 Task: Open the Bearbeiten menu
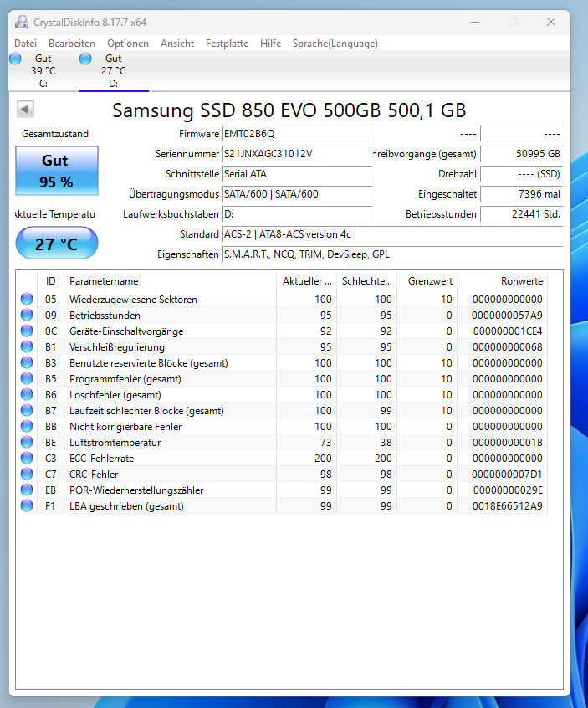point(72,44)
